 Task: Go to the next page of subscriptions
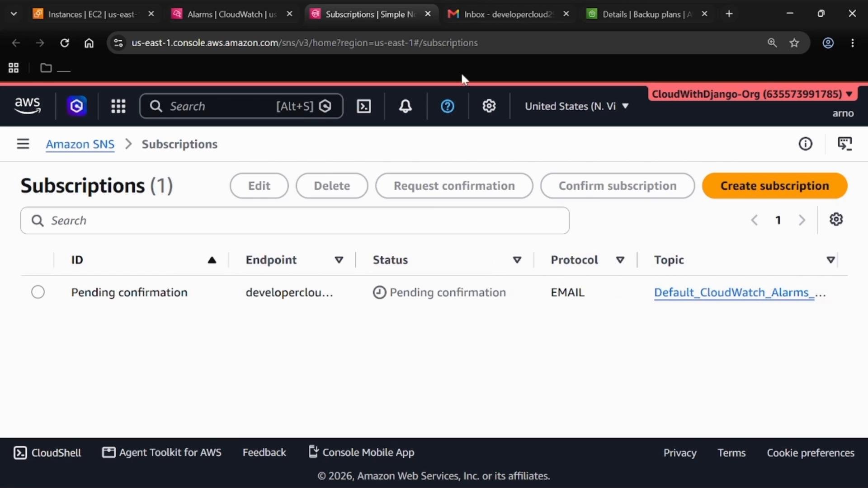tap(802, 220)
